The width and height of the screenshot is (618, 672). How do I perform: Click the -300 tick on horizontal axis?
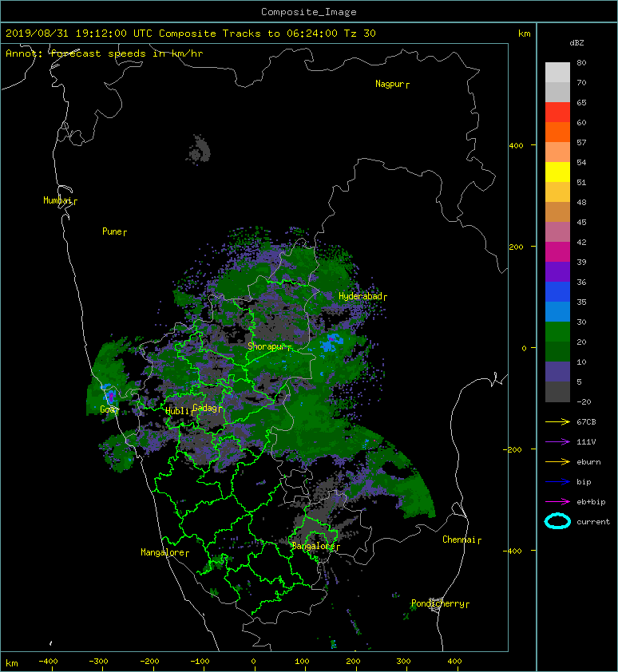coord(98,662)
